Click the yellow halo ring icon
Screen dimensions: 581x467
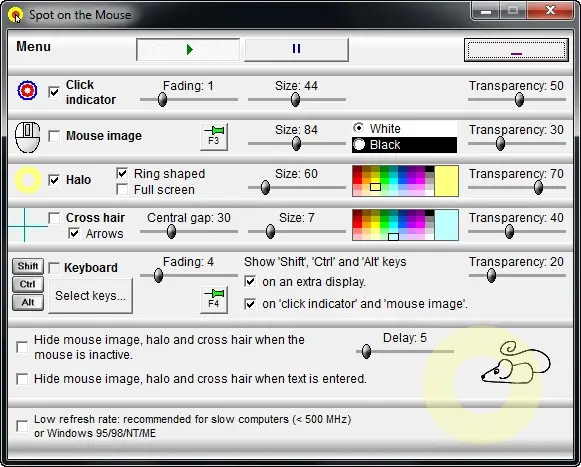coord(28,180)
